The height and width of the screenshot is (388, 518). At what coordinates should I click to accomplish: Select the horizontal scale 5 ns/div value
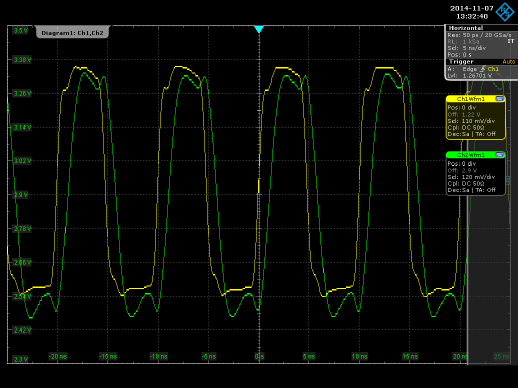[474, 48]
